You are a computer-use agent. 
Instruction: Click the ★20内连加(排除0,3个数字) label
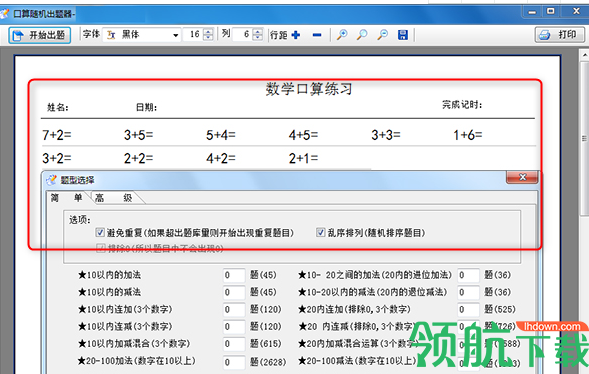click(354, 309)
